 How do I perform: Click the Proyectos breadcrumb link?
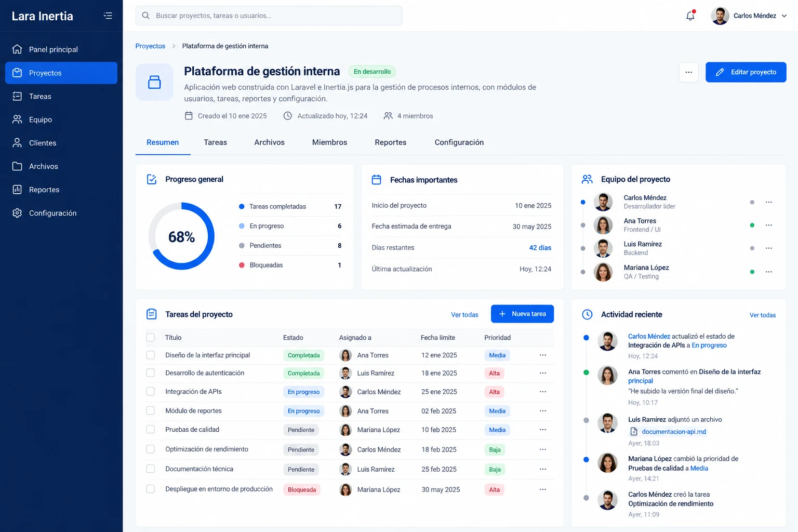[x=150, y=46]
